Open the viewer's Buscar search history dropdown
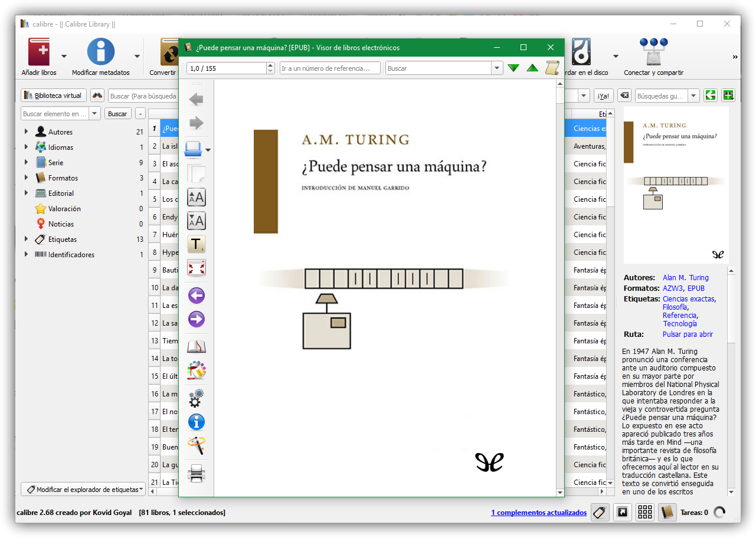This screenshot has height=538, width=756. pos(496,68)
